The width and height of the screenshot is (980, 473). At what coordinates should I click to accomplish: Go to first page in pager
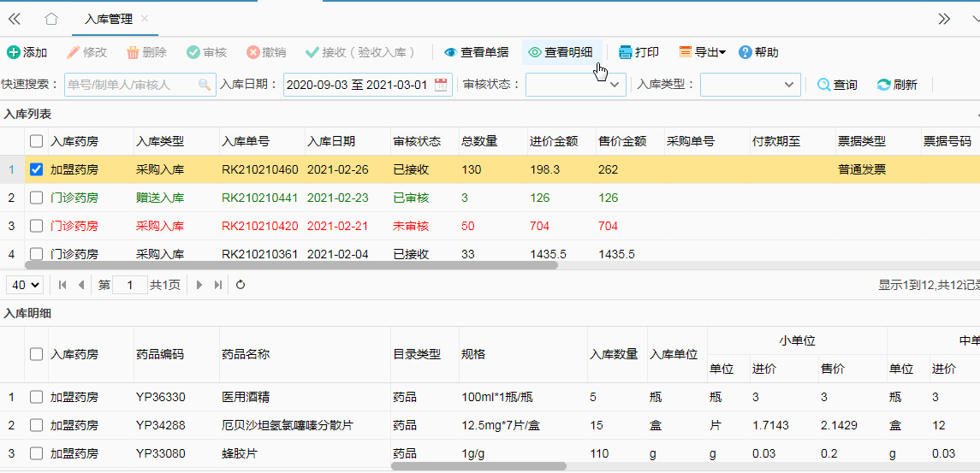coord(62,285)
